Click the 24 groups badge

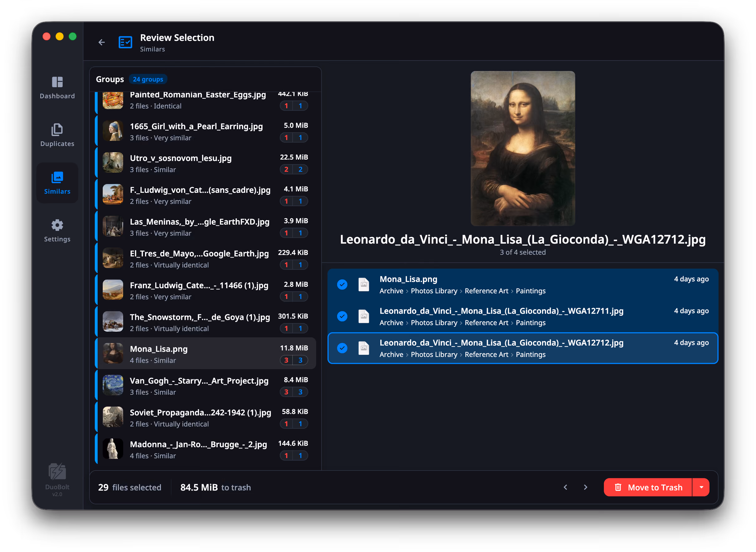click(148, 79)
